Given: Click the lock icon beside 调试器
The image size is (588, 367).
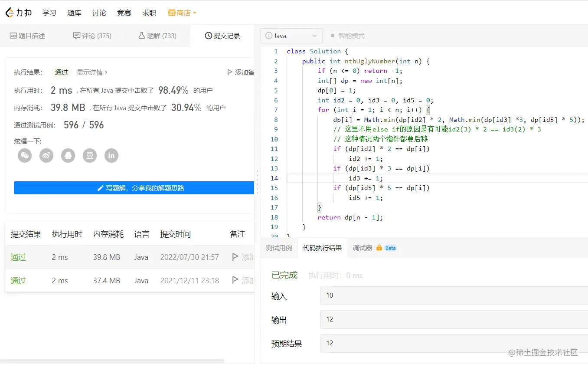Looking at the screenshot, I should (x=379, y=248).
